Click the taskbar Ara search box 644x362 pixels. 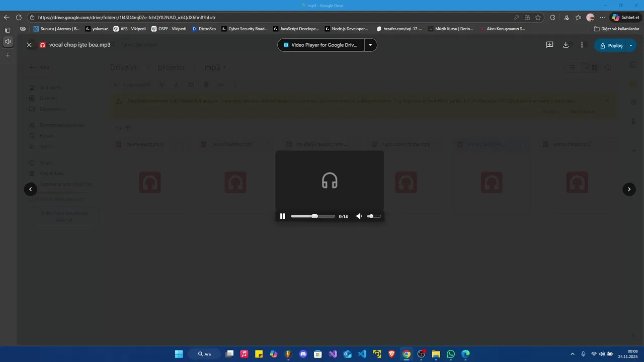coord(204,354)
